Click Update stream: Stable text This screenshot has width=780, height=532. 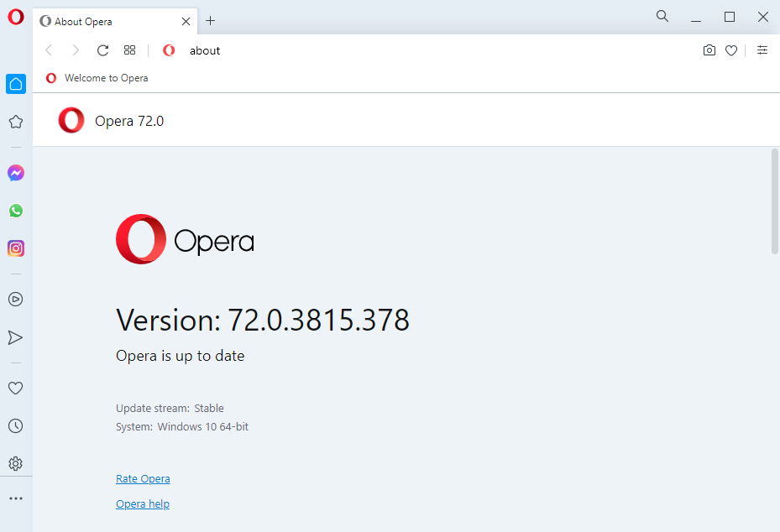[170, 408]
